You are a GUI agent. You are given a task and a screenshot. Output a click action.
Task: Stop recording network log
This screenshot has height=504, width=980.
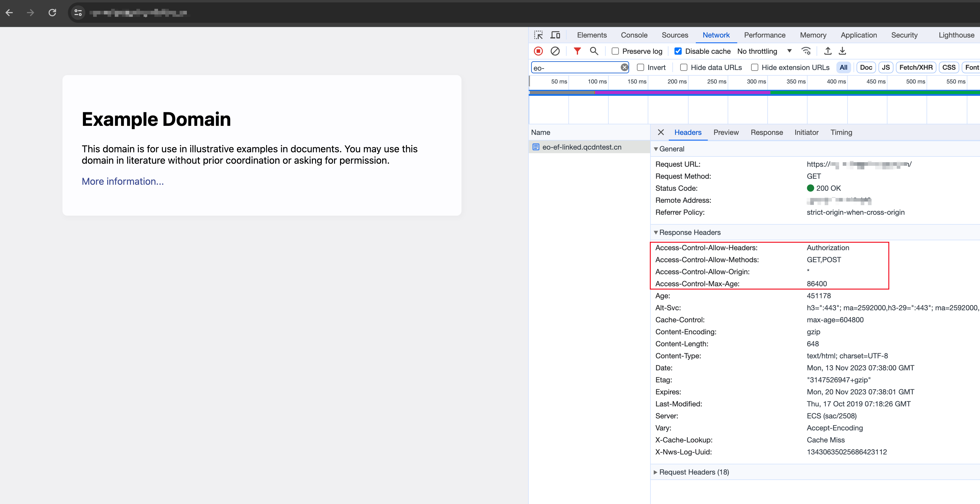[x=538, y=51]
